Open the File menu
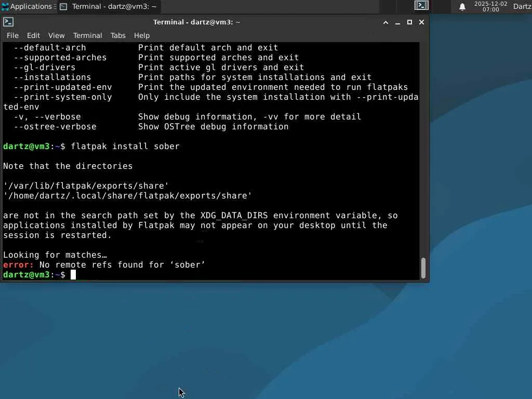Screen dimensions: 532x399 tap(12, 35)
